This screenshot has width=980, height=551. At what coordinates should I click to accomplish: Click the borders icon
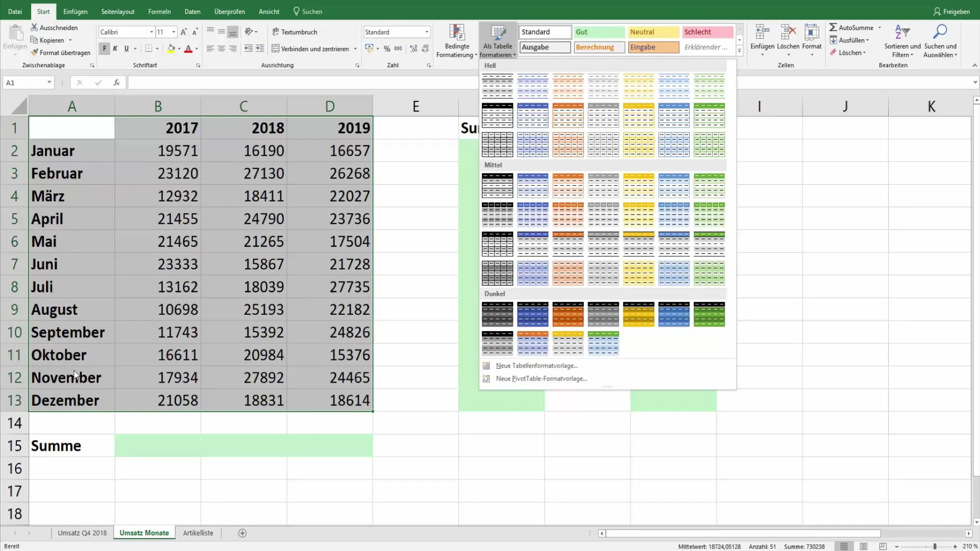click(149, 49)
